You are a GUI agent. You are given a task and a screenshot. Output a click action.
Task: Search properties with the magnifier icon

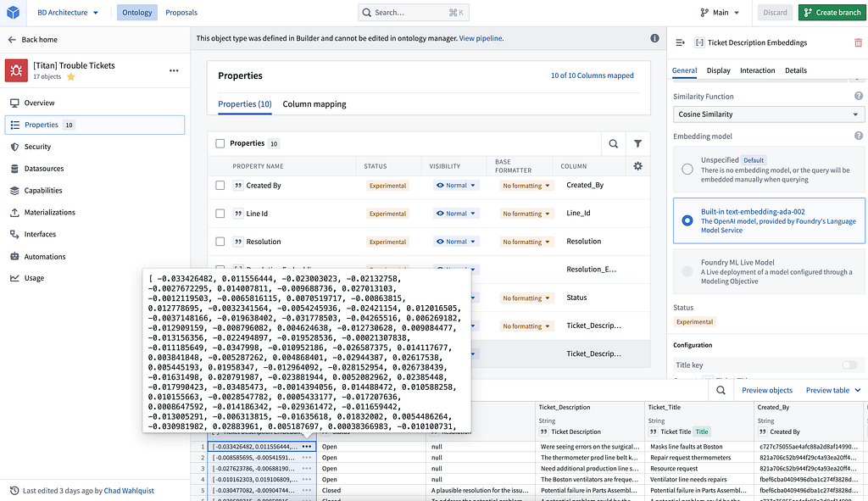614,143
